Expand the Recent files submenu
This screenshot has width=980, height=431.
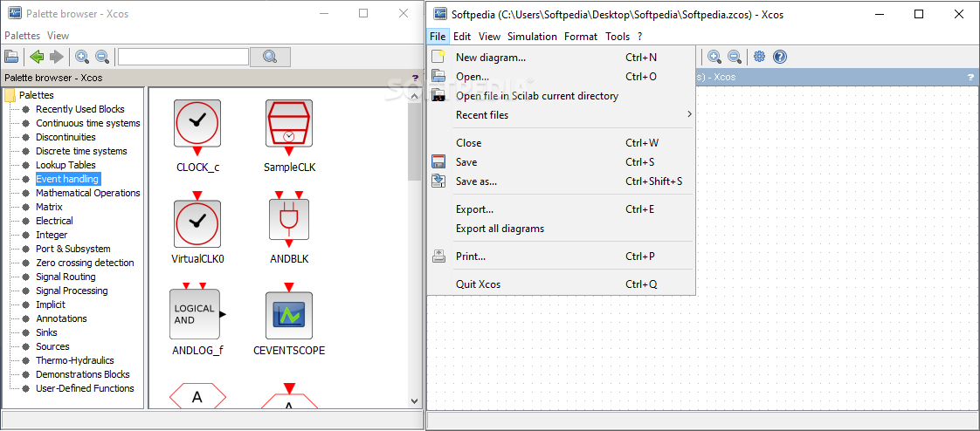pos(562,115)
